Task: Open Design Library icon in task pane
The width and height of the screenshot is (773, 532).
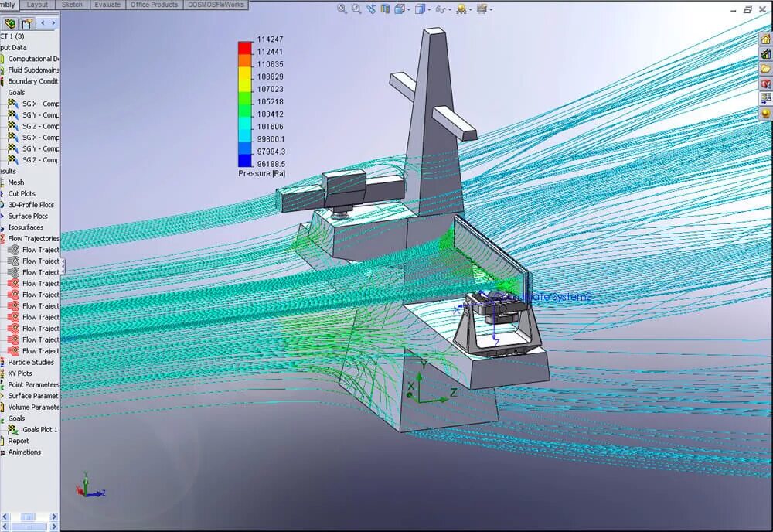Action: (765, 54)
